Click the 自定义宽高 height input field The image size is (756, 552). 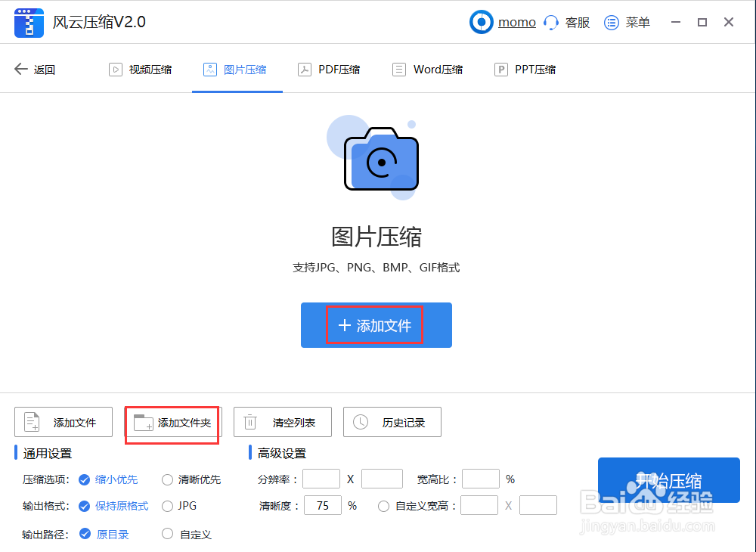click(538, 505)
